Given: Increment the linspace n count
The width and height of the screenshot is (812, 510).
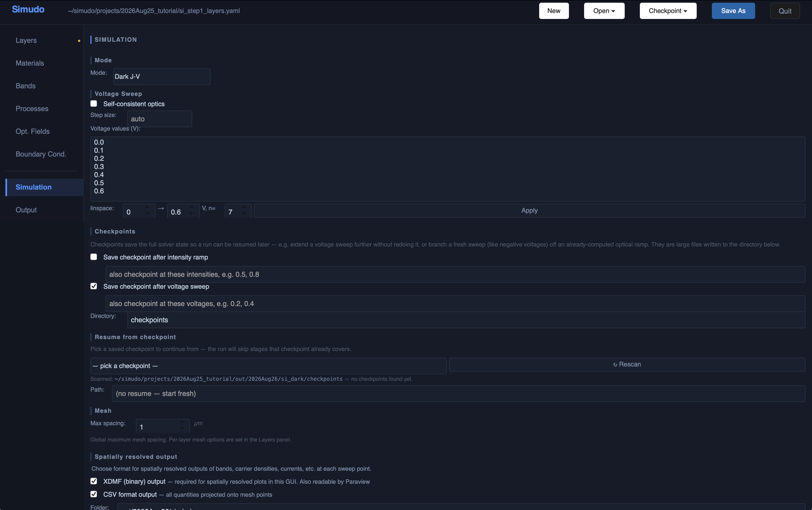Looking at the screenshot, I should [243, 207].
